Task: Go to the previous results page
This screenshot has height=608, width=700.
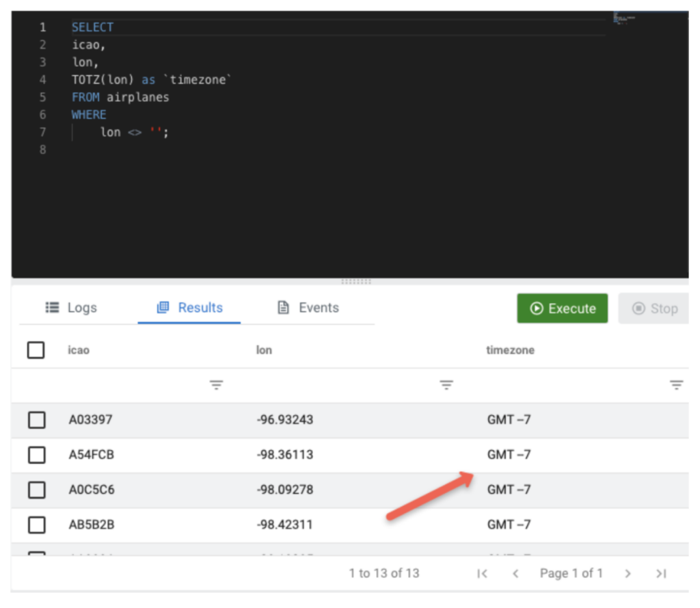Action: [x=516, y=574]
